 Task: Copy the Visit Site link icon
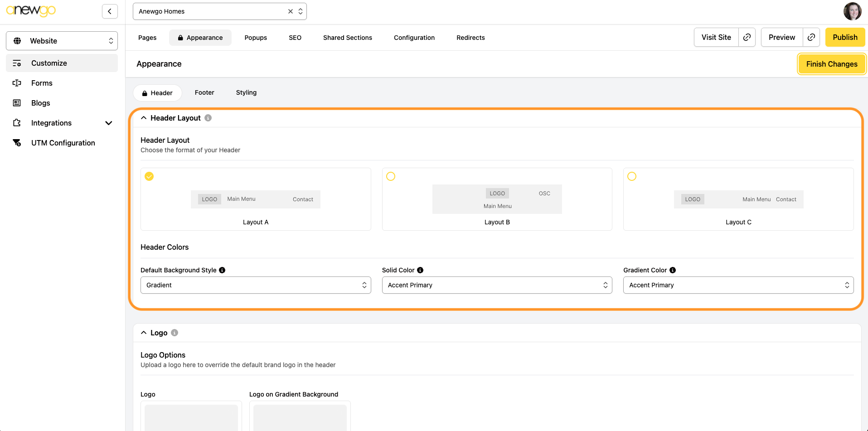[x=747, y=37]
